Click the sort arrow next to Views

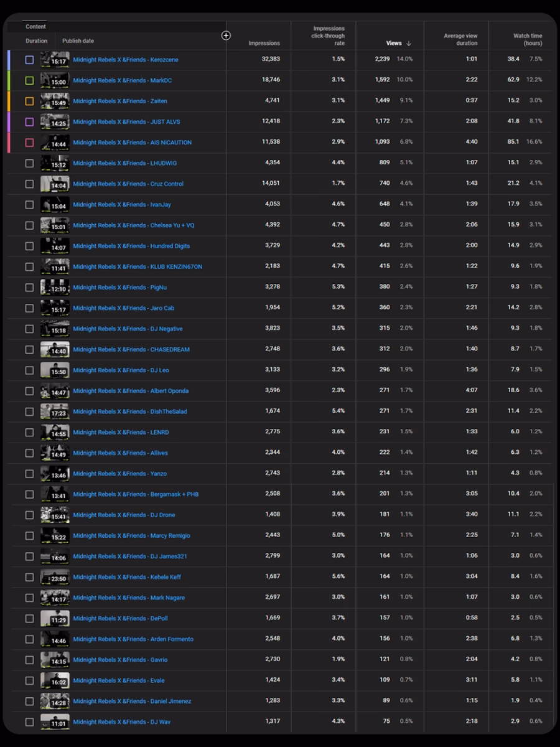pos(409,44)
